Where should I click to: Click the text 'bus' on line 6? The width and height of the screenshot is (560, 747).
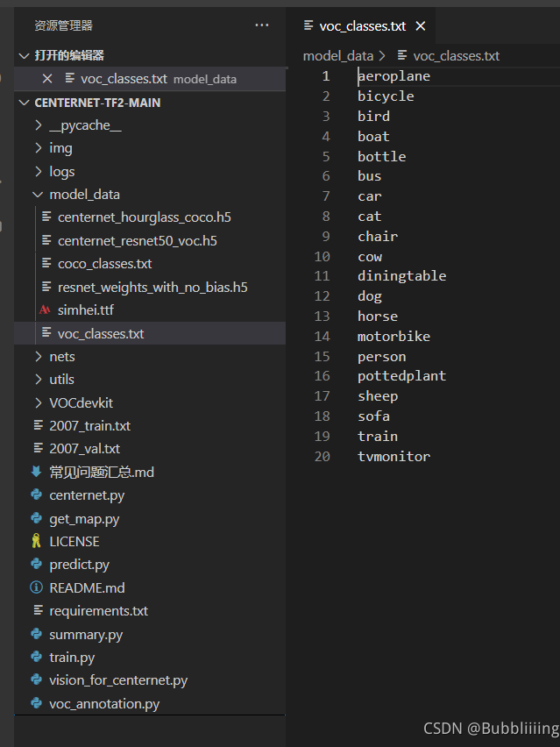(370, 176)
